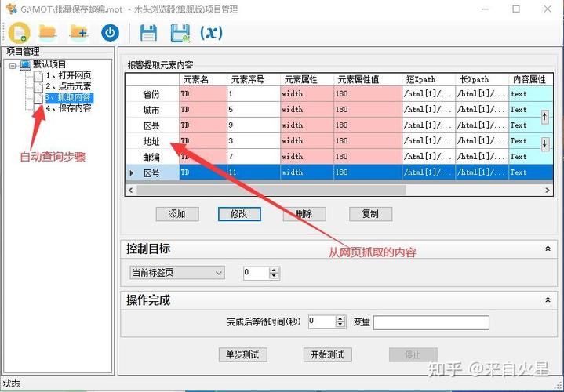
Task: Collapse the 默认项目 tree node
Action: (13, 66)
